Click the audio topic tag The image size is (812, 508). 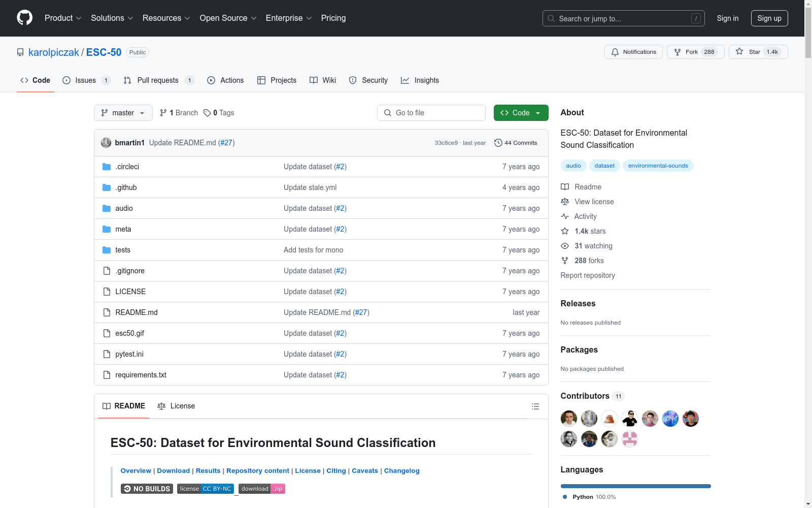[x=573, y=166]
